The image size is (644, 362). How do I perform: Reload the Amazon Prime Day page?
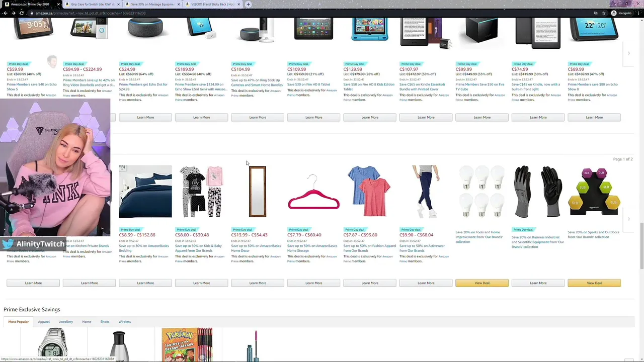point(22,13)
